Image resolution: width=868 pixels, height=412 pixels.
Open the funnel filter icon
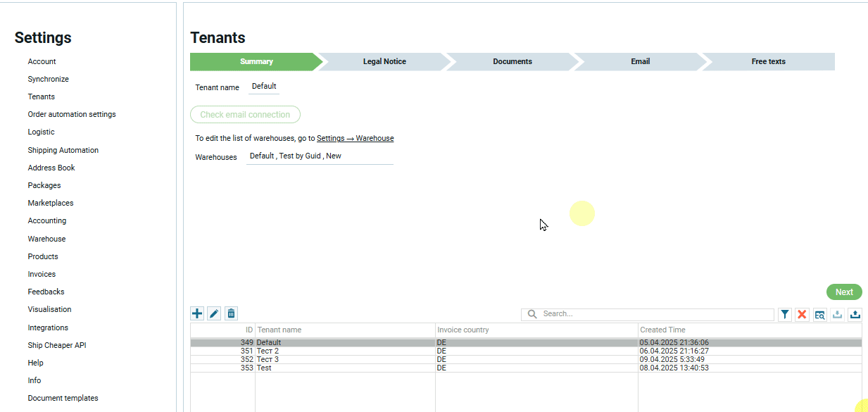(x=785, y=315)
